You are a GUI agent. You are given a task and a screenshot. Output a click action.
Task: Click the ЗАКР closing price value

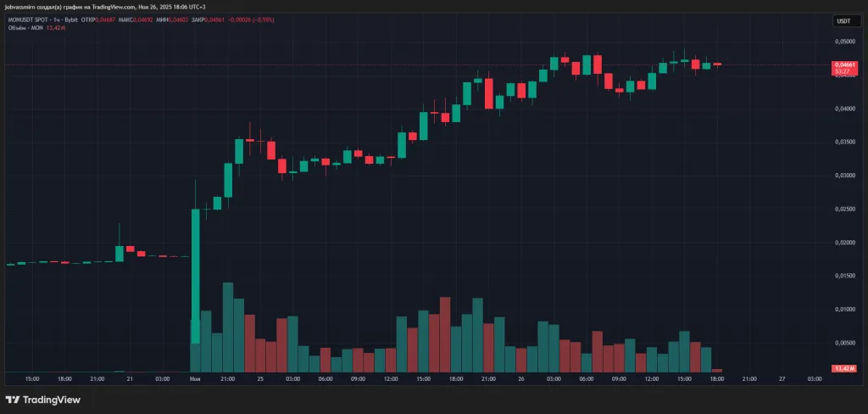pyautogui.click(x=220, y=20)
